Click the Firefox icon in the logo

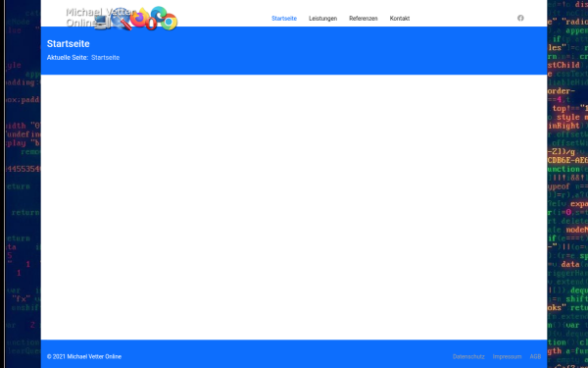pyautogui.click(x=139, y=18)
